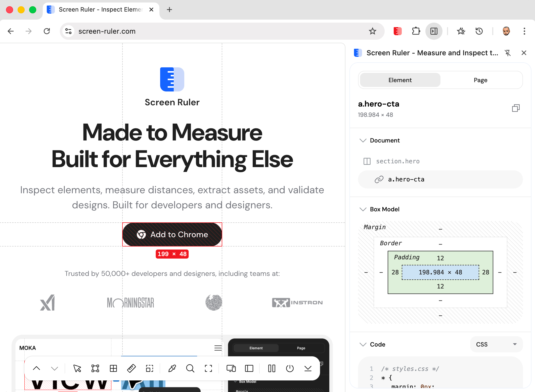Screen dimensions: 535x392
Task: Minimize the floating toolbar with down-arrow icon
Action: tap(308, 368)
